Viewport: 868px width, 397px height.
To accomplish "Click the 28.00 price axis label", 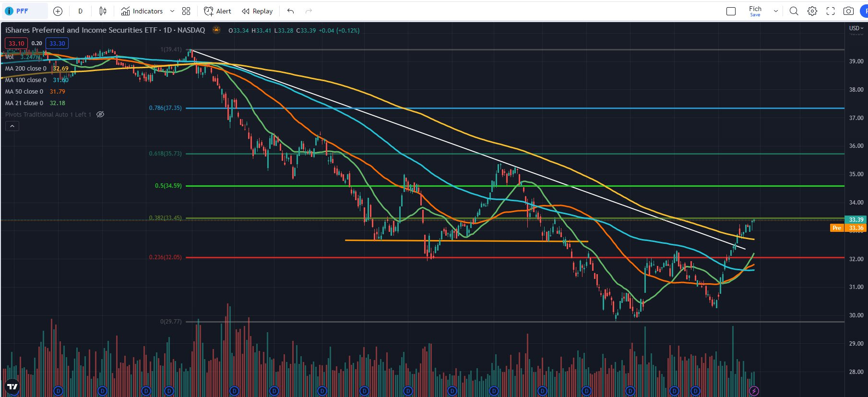I will pyautogui.click(x=856, y=372).
